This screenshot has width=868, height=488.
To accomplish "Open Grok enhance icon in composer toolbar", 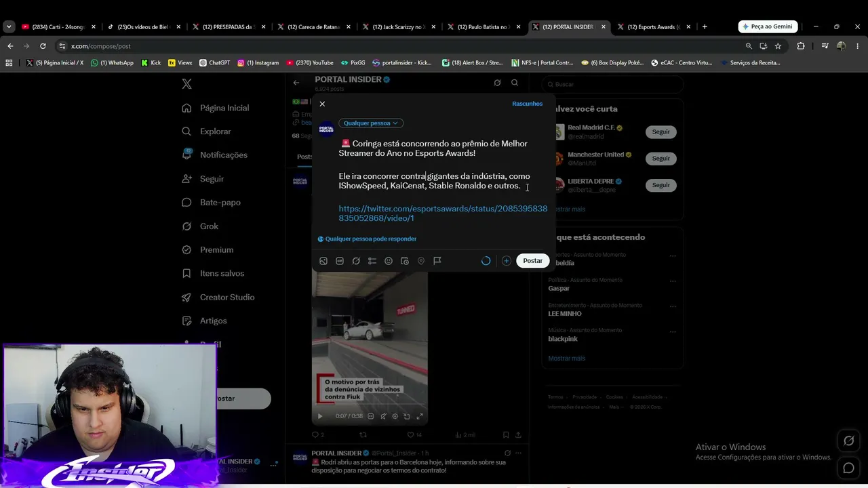I will click(x=356, y=261).
